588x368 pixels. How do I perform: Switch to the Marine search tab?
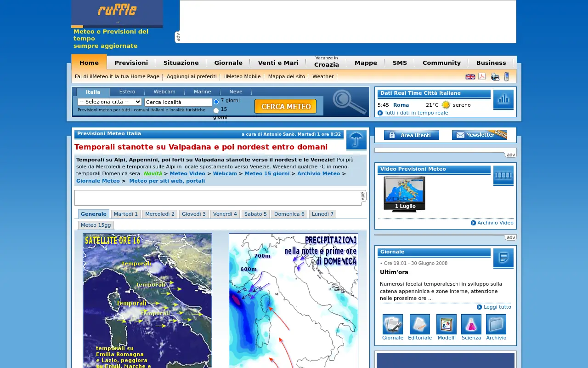[x=203, y=92]
